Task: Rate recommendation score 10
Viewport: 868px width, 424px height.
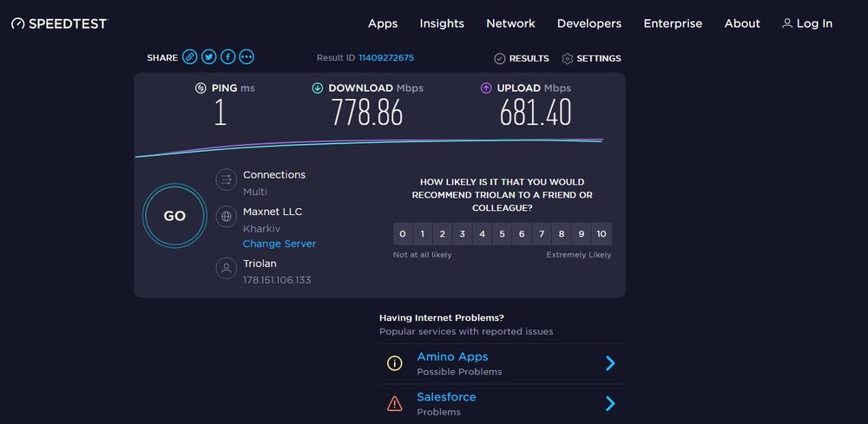Action: [602, 234]
